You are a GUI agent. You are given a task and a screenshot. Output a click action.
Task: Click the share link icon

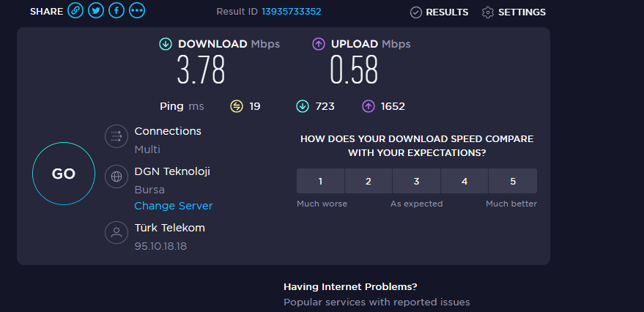tap(75, 11)
